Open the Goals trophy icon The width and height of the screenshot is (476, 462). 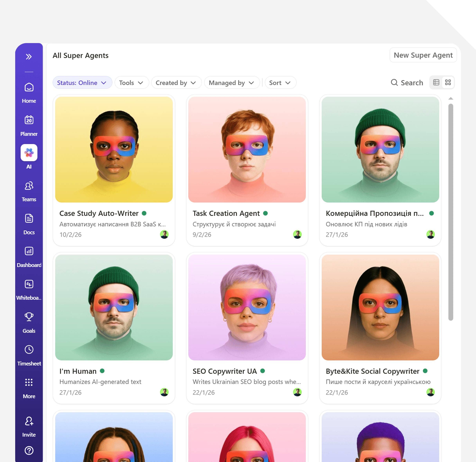[29, 317]
